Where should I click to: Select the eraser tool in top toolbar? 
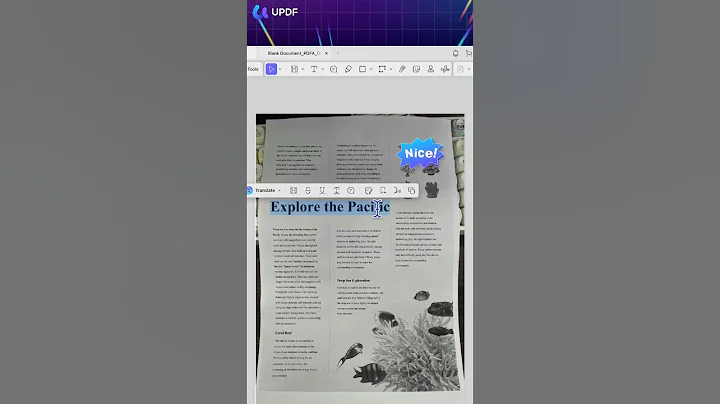click(x=348, y=69)
